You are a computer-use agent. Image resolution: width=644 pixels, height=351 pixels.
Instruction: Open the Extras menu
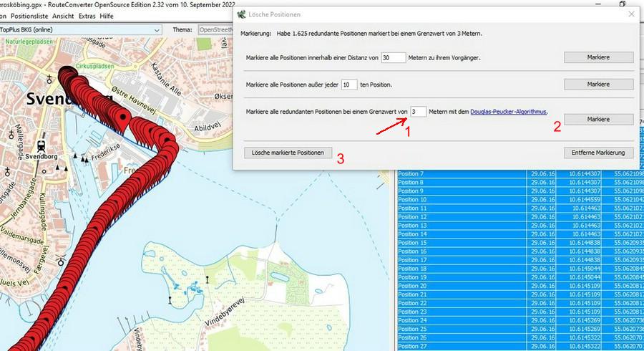click(x=87, y=16)
